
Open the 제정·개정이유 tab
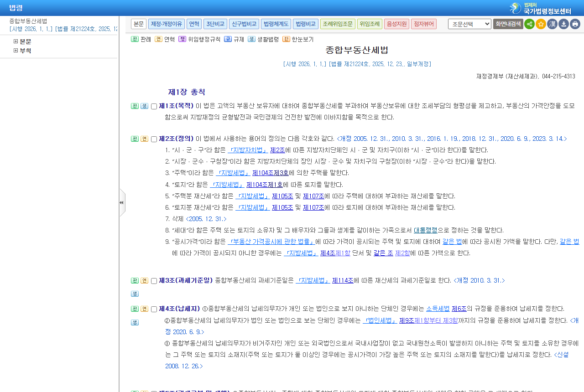(x=166, y=24)
